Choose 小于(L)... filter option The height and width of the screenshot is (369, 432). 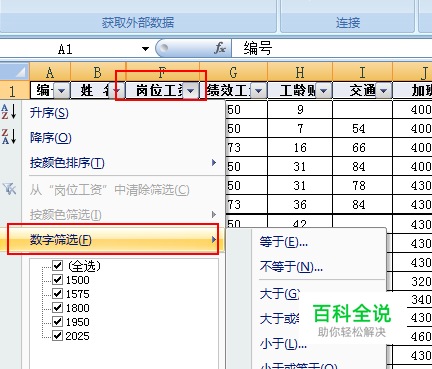click(x=283, y=343)
